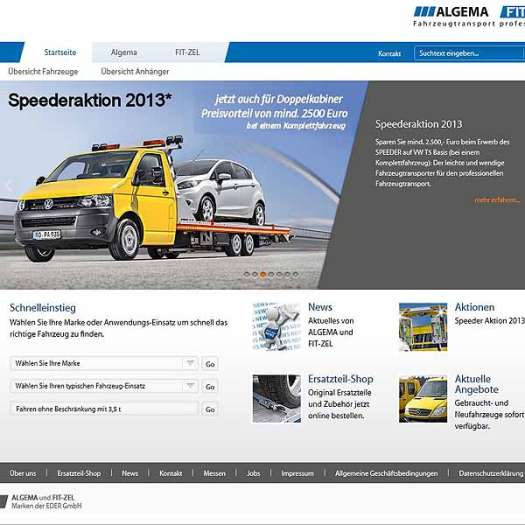Open the Aktionen heading link
The height and width of the screenshot is (525, 525).
(x=474, y=307)
